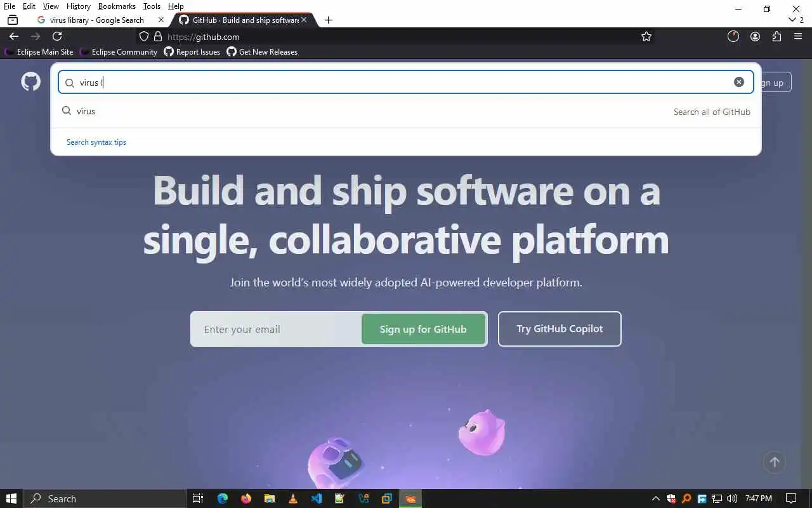
Task: Click inside the GitHub search input
Action: 406,82
